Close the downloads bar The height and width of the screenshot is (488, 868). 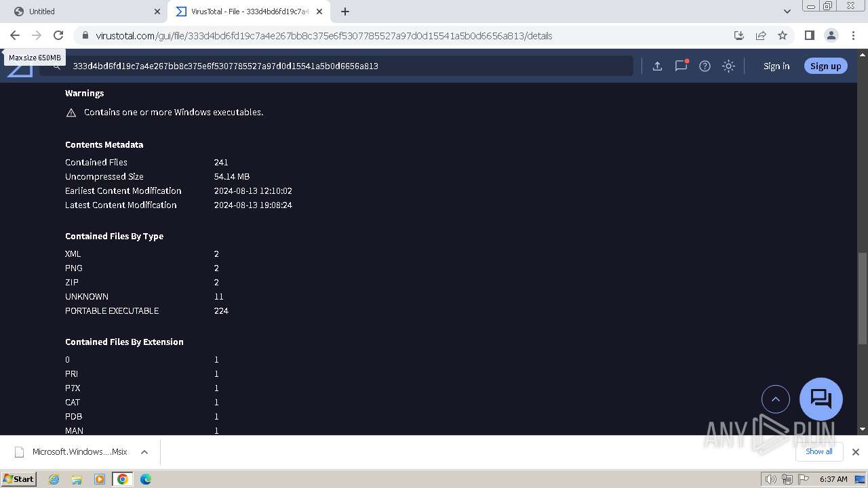855,452
